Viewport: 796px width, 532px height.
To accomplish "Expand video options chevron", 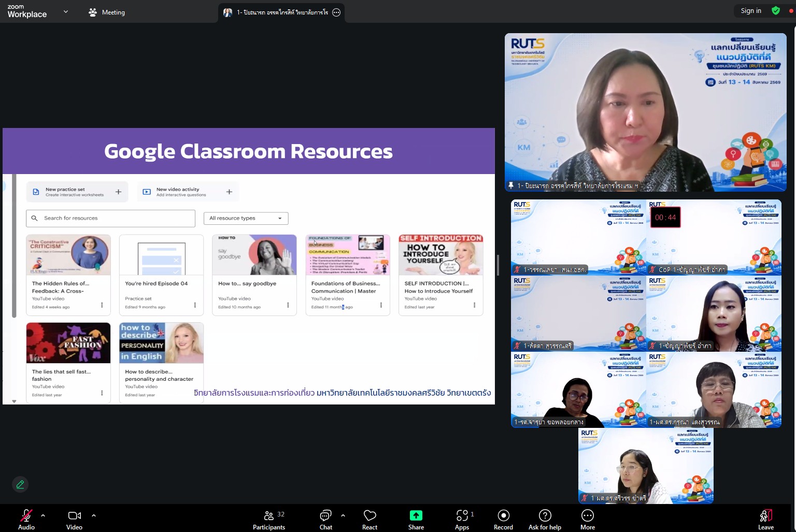I will pyautogui.click(x=94, y=515).
